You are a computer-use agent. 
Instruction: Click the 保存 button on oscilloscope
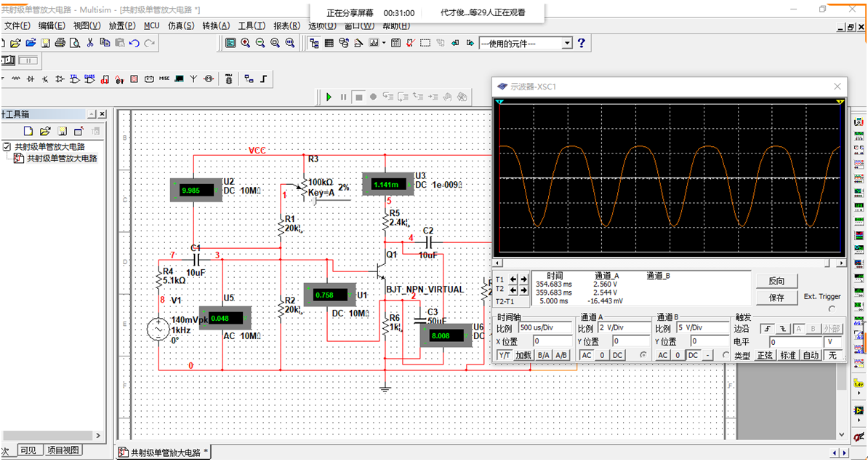pyautogui.click(x=776, y=298)
